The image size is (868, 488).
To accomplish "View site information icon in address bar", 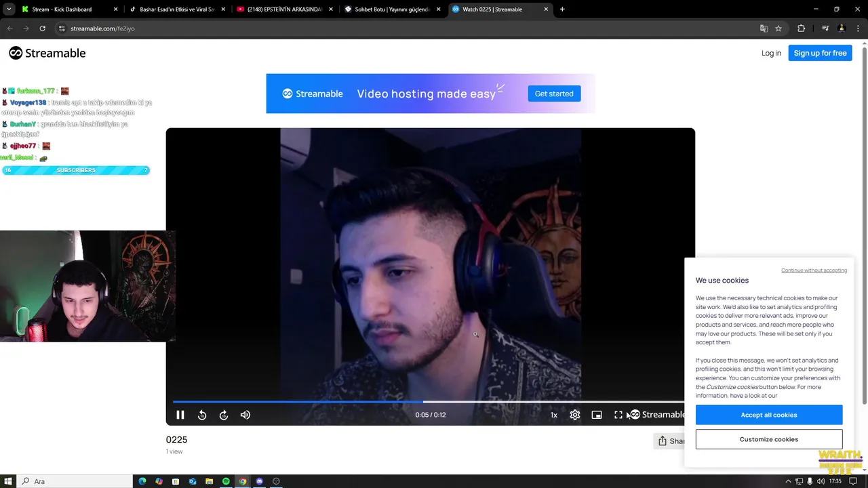I will point(62,28).
